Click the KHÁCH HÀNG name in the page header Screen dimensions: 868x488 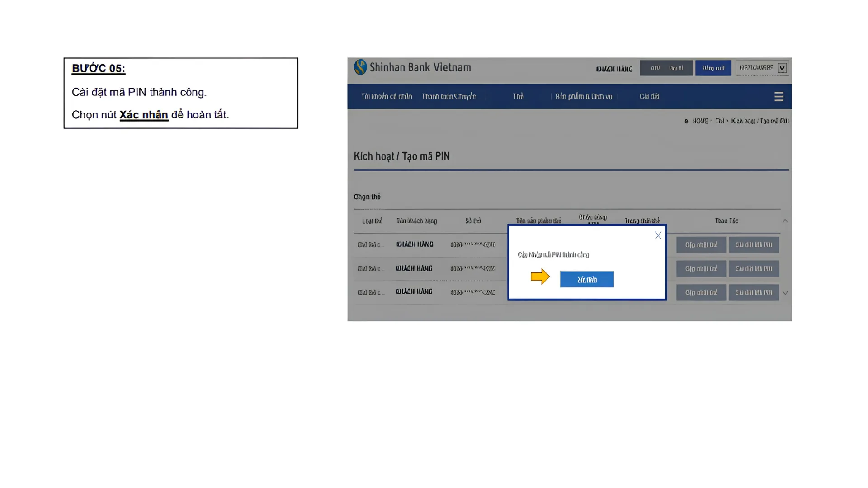614,69
